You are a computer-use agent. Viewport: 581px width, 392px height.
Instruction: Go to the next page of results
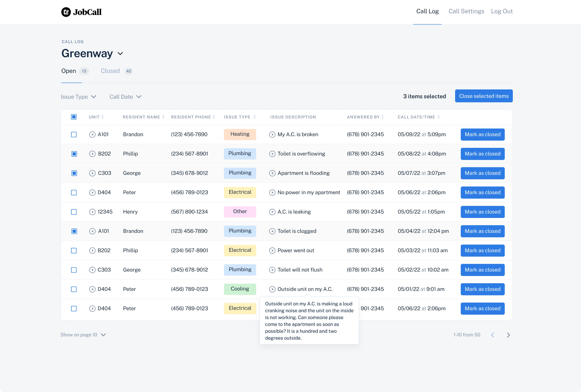(508, 335)
